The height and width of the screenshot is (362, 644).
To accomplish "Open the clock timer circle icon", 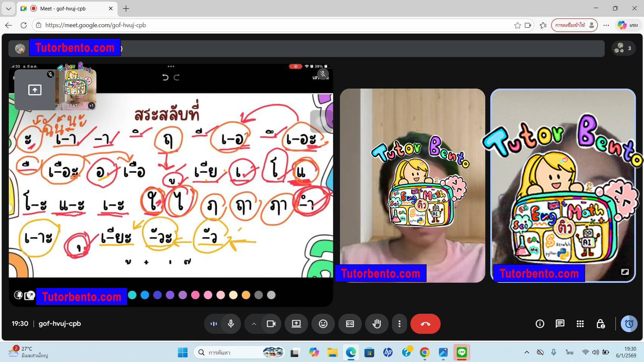I will 629,324.
